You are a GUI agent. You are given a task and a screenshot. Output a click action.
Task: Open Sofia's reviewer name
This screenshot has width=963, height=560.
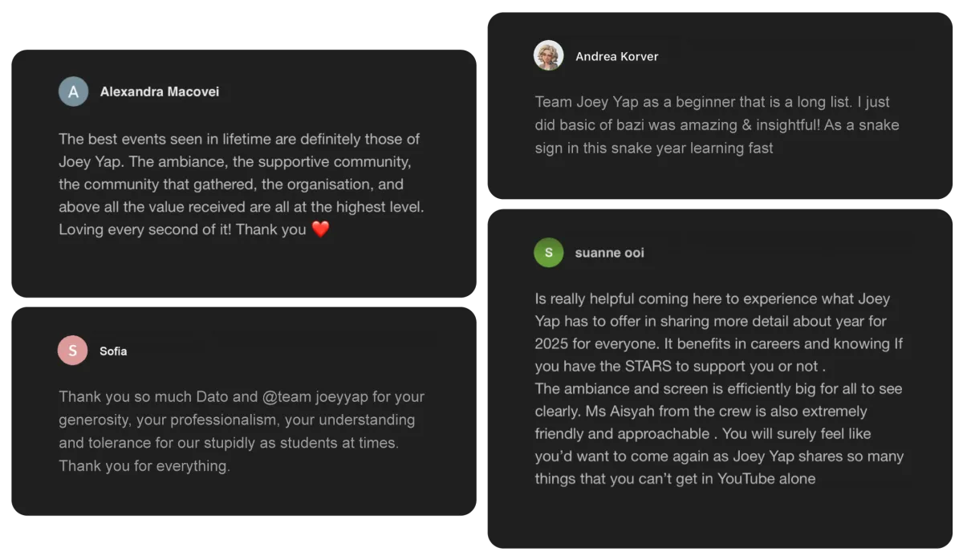tap(113, 351)
